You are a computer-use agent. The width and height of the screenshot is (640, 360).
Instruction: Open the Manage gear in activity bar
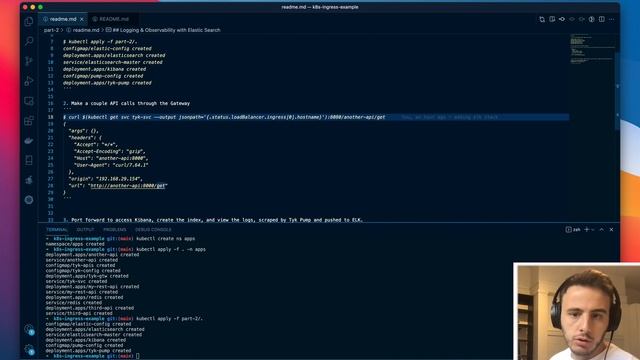tap(29, 349)
